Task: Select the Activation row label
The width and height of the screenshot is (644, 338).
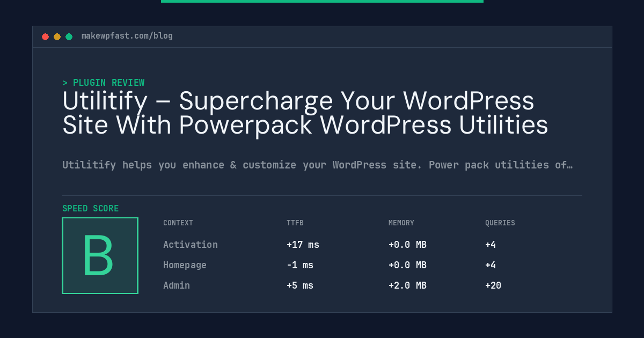Action: pos(191,245)
